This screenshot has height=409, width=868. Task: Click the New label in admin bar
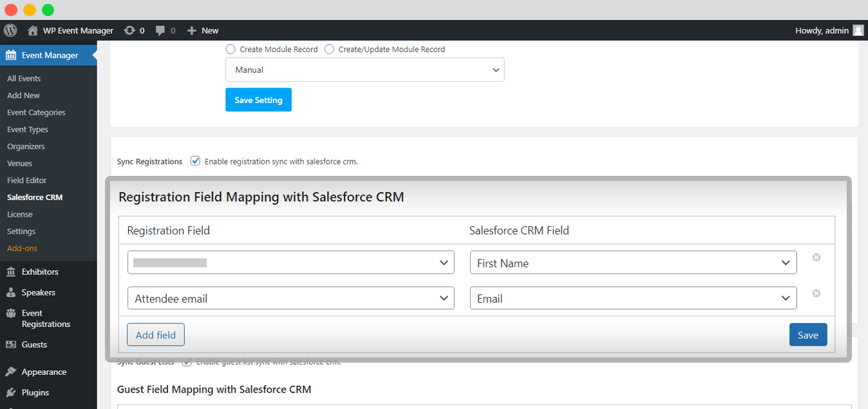[210, 30]
